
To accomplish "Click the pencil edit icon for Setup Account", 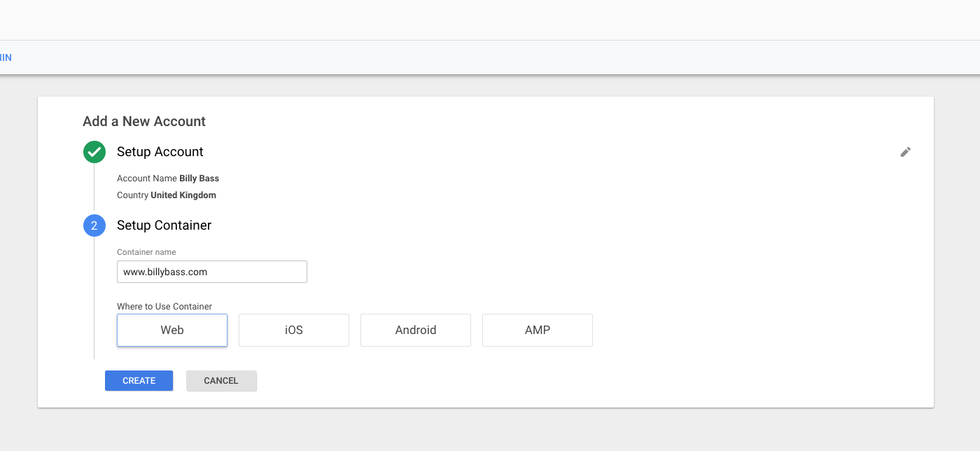I will point(905,152).
